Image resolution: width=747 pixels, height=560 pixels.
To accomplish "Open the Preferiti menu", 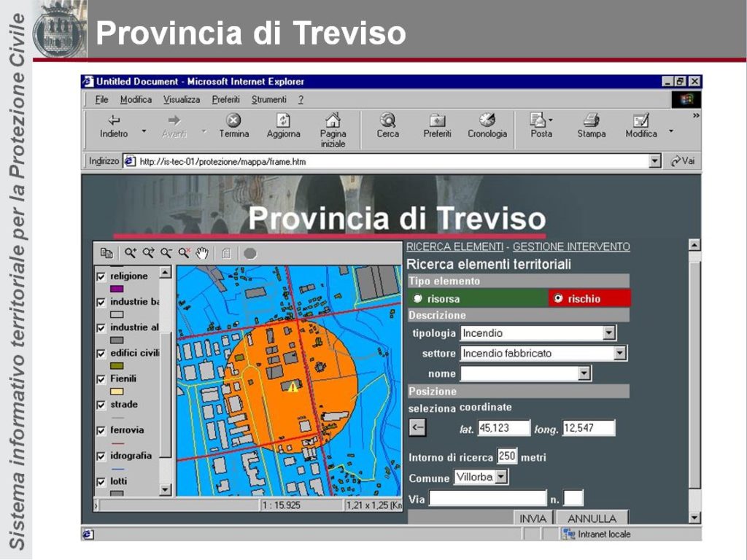I will [x=226, y=99].
